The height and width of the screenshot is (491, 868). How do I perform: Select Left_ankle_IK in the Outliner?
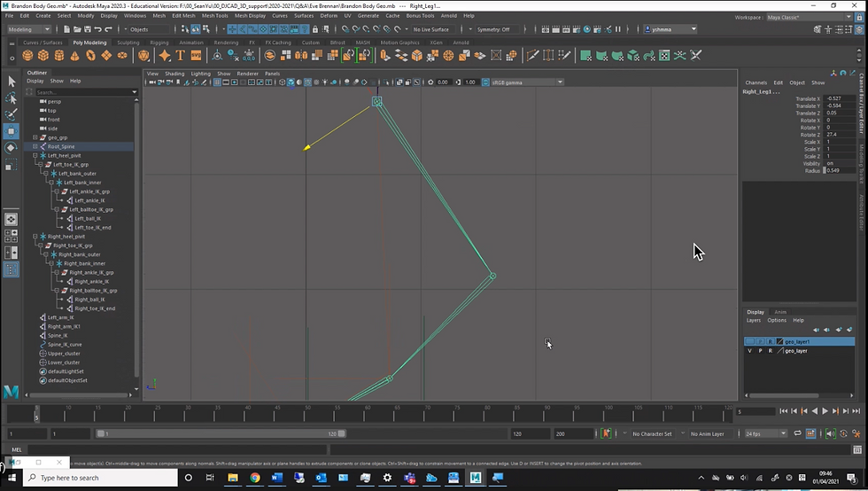[x=89, y=200]
